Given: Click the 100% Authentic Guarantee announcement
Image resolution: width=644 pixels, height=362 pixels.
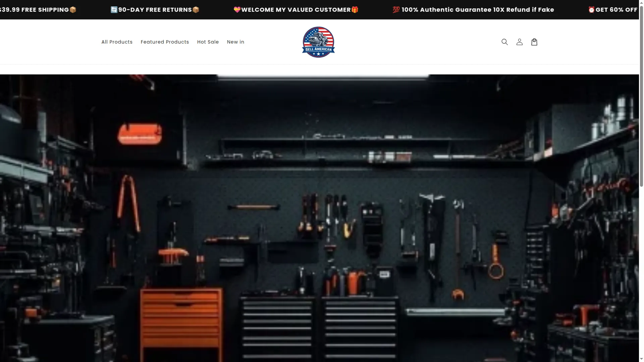Looking at the screenshot, I should pos(478,10).
